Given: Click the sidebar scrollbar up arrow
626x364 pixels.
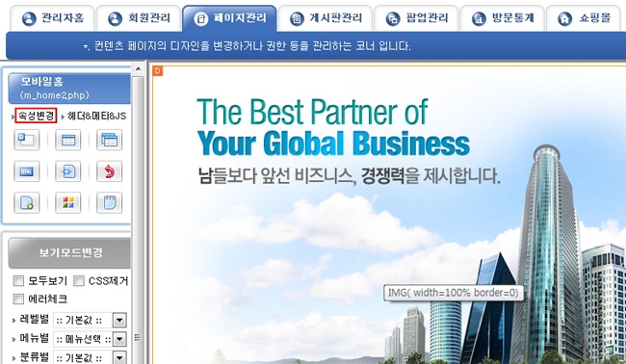Looking at the screenshot, I should (x=138, y=68).
